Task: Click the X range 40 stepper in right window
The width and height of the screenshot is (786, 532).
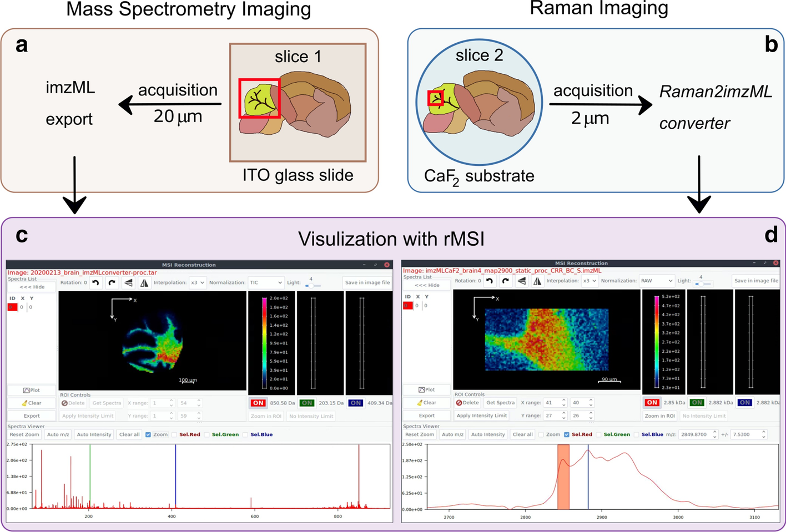Action: pyautogui.click(x=582, y=403)
